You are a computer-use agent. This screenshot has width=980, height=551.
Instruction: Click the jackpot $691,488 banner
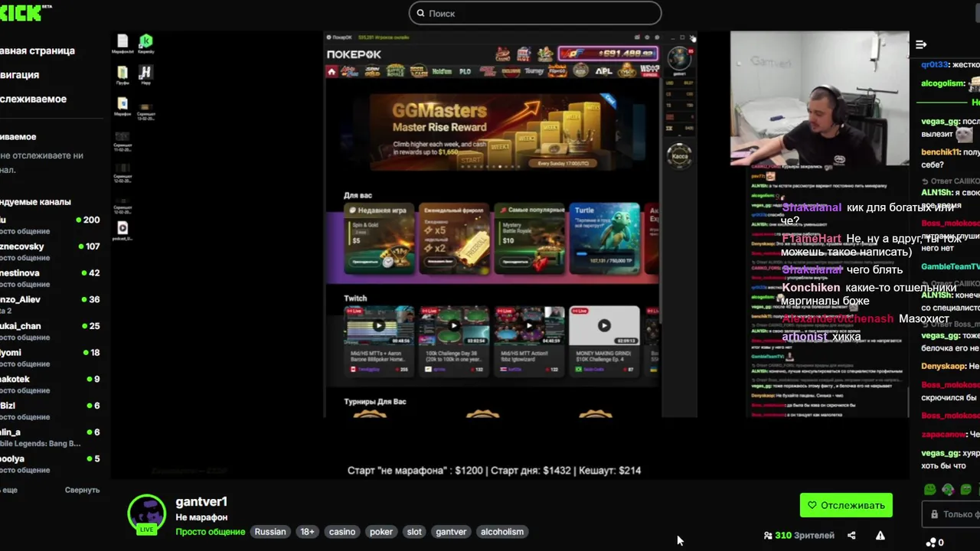608,54
